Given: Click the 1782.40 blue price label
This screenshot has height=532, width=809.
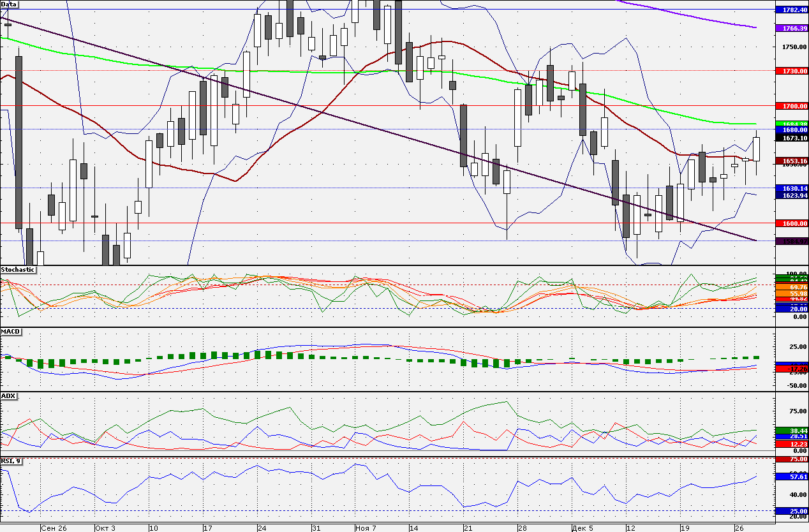Looking at the screenshot, I should click(791, 10).
